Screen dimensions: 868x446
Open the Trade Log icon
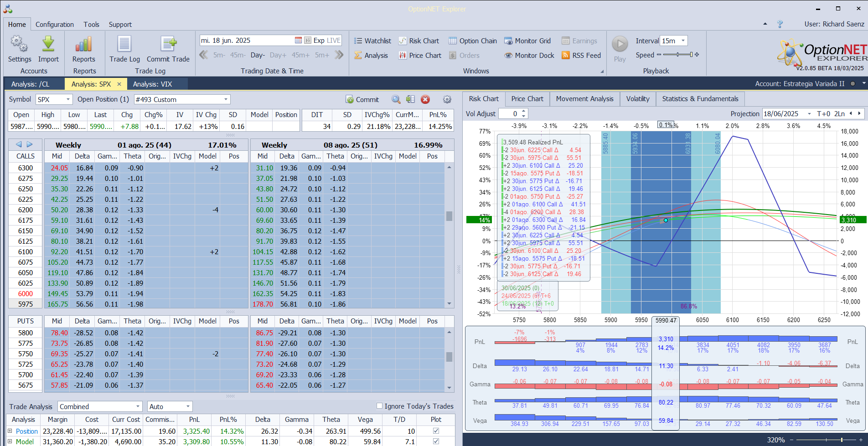[124, 44]
